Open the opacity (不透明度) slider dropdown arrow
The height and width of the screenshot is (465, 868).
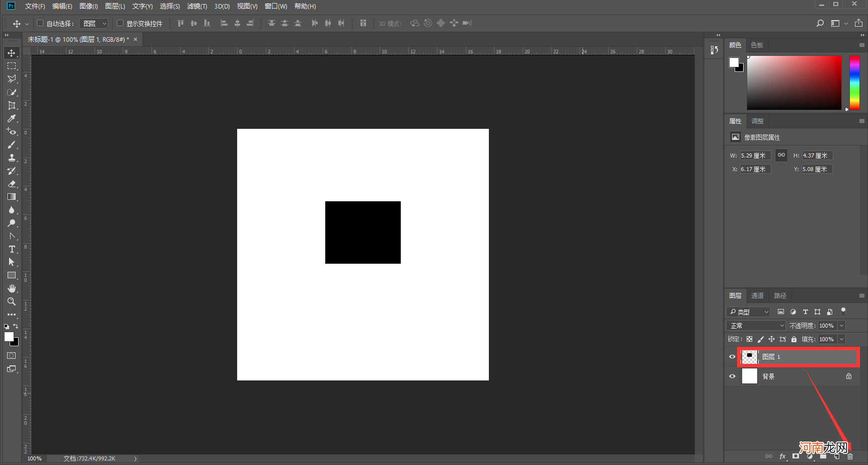point(842,326)
